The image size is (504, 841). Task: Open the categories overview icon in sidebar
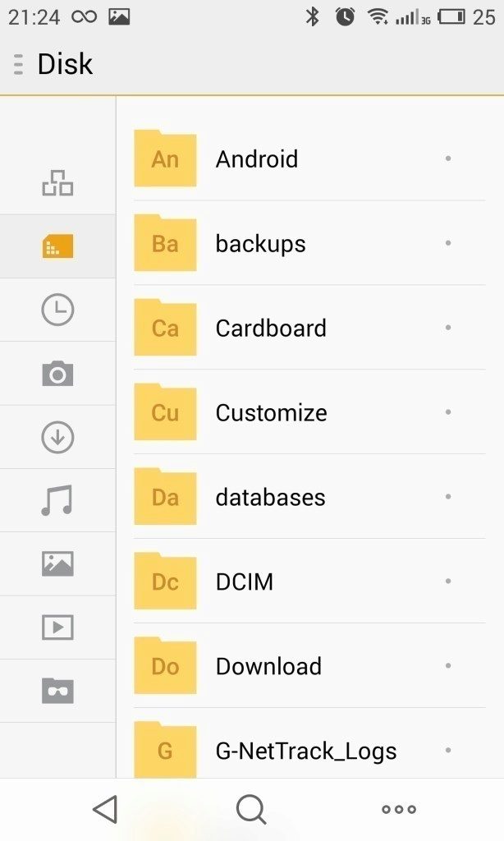pyautogui.click(x=57, y=183)
